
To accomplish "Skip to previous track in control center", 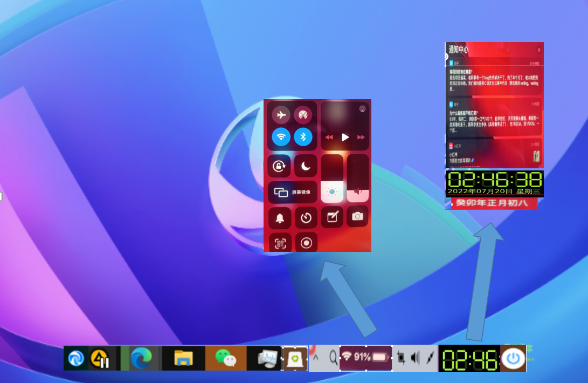I will point(329,137).
